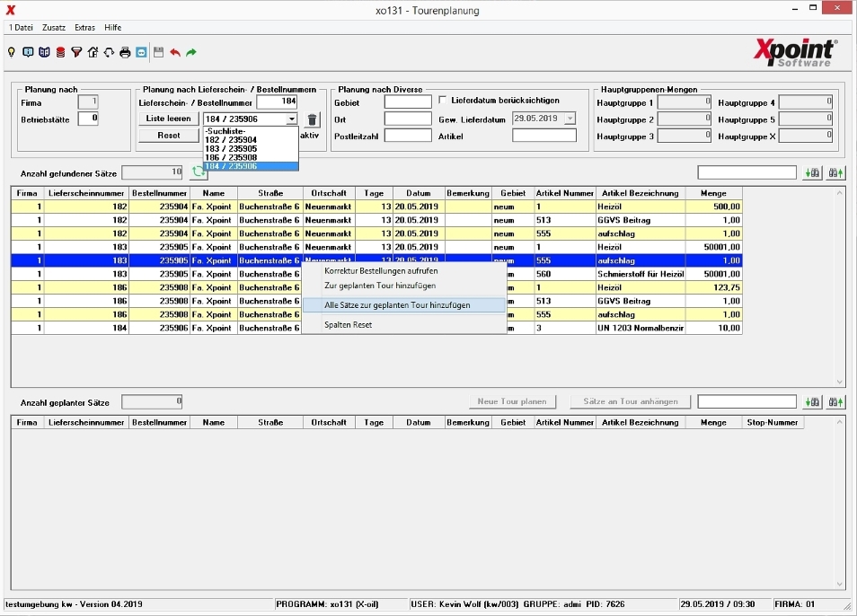
Task: Click the Lieferschein- / Bestellnummer input field
Action: pos(277,101)
